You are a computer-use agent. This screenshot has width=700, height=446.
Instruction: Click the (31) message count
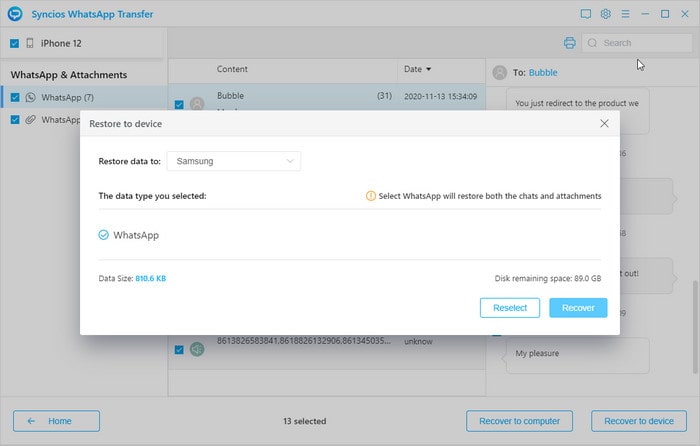tap(384, 96)
